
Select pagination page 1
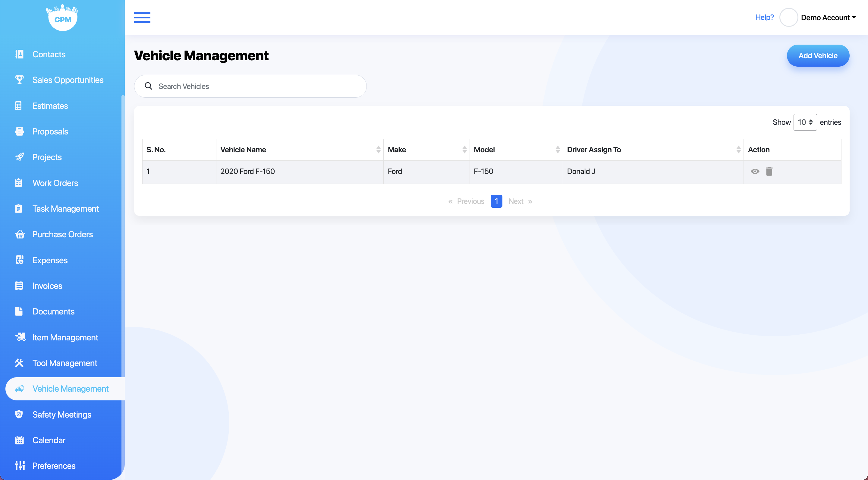coord(496,201)
